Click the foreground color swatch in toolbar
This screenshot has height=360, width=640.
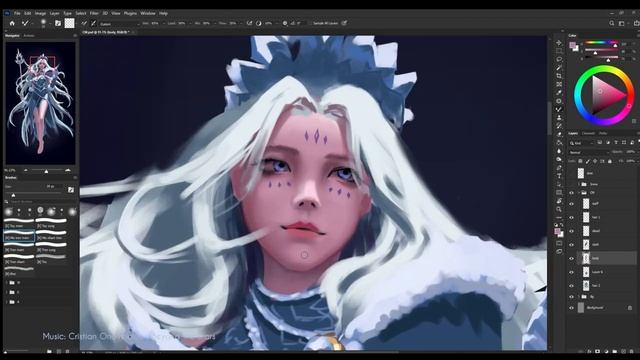point(558,231)
